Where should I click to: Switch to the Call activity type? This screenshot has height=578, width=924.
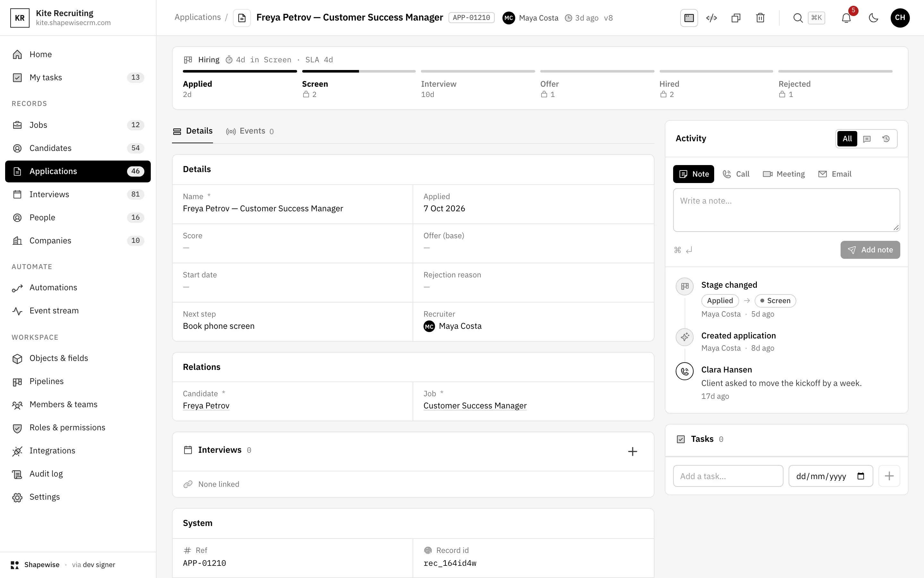pyautogui.click(x=736, y=174)
